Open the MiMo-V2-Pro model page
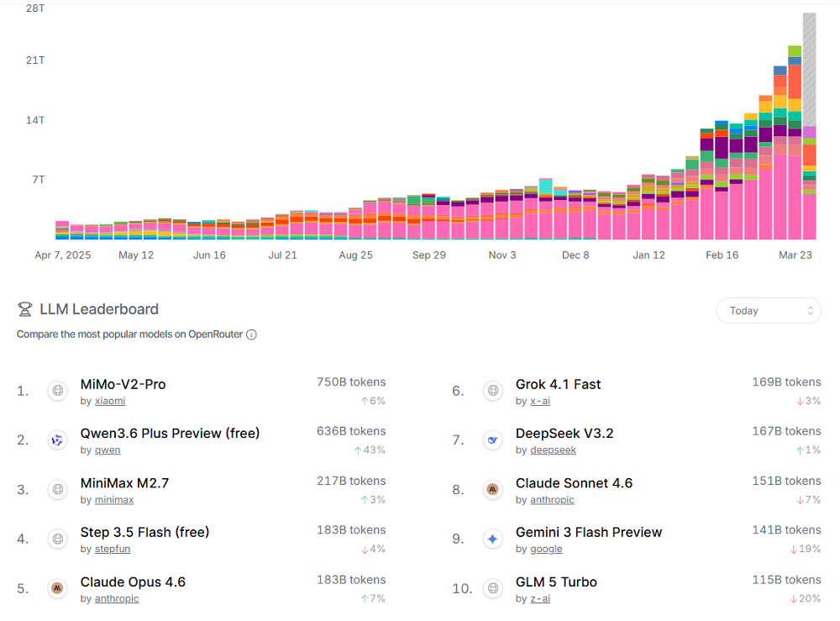Viewport: 840px width, 621px height. [x=123, y=384]
